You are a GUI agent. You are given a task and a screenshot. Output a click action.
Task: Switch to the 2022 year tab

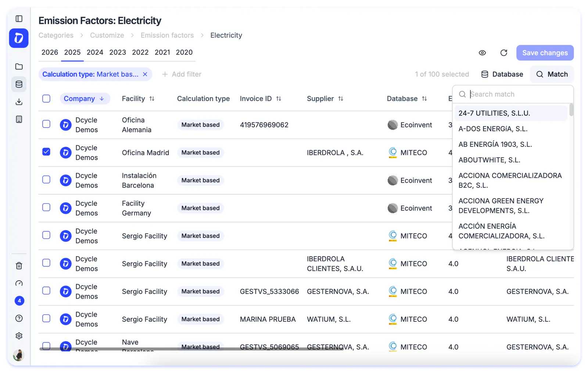coord(140,52)
